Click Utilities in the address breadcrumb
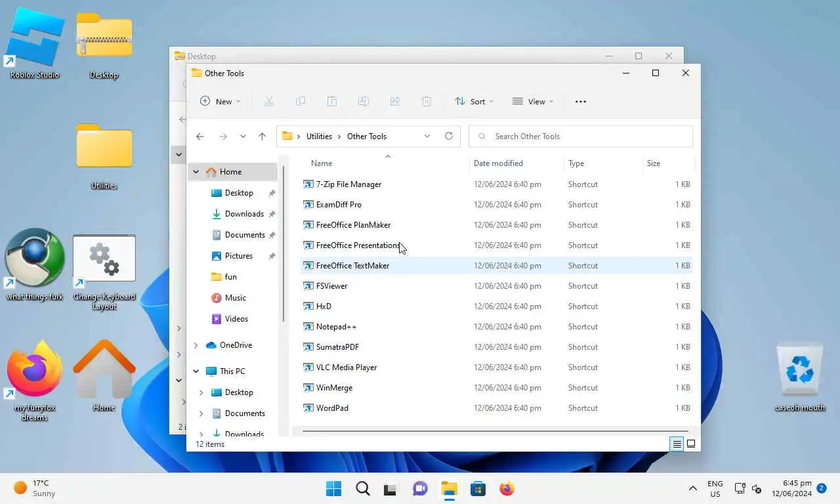This screenshot has width=840, height=504. pyautogui.click(x=319, y=136)
